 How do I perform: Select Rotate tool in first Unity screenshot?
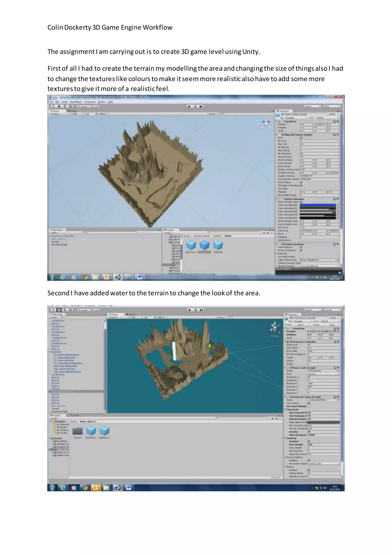click(65, 106)
